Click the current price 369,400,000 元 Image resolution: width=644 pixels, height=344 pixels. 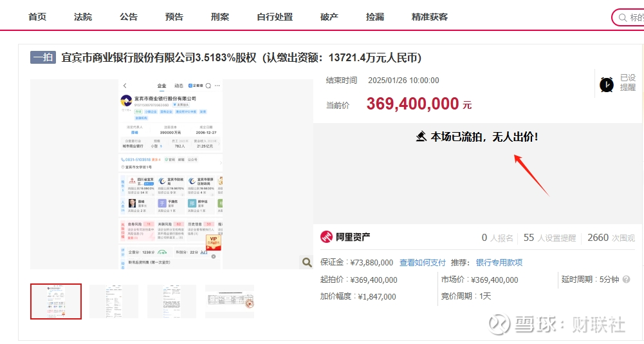click(x=419, y=104)
